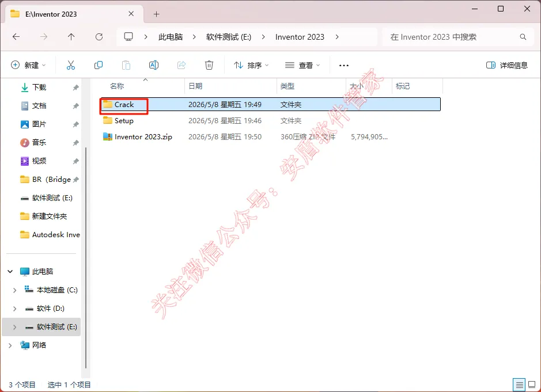Viewport: 541px width, 392px height.
Task: Click the 5,794,905... size value
Action: tap(369, 137)
